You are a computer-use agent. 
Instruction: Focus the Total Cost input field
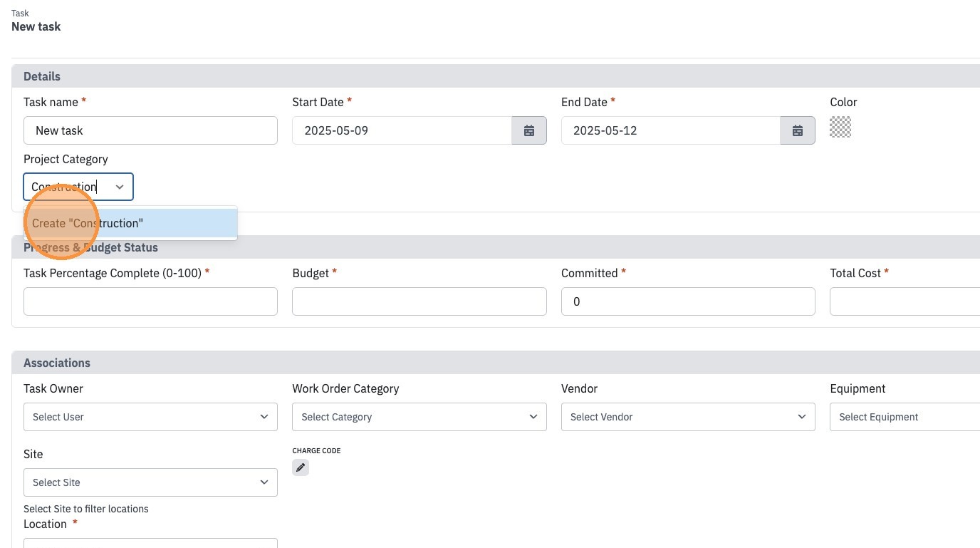click(905, 301)
